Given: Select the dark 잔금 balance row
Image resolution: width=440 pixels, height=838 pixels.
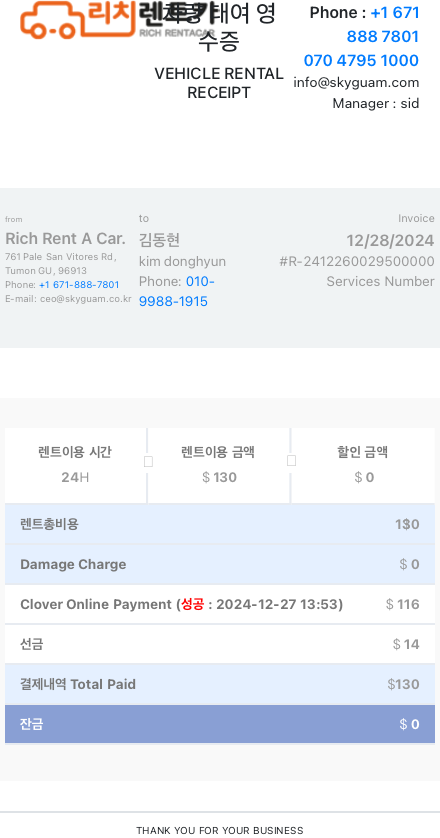Looking at the screenshot, I should 220,724.
